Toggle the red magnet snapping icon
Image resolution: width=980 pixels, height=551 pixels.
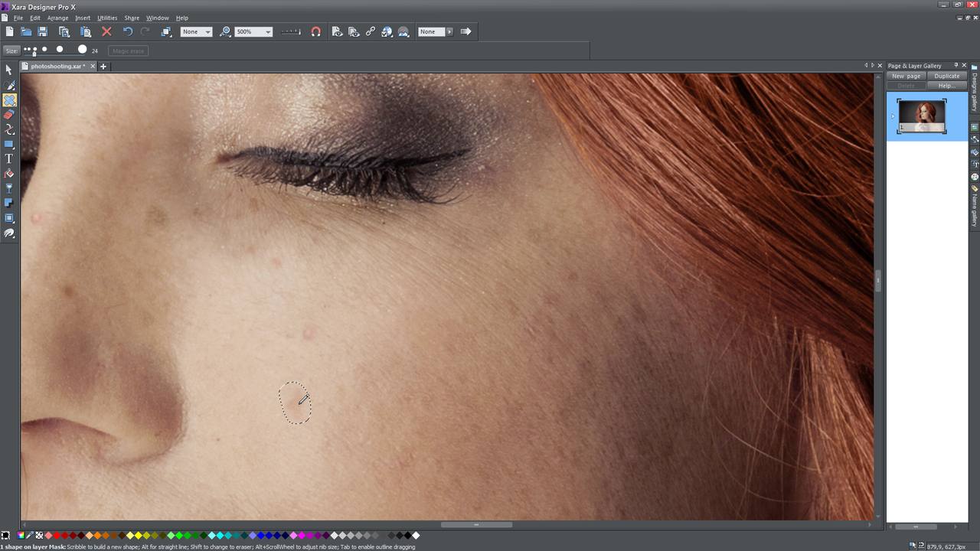[315, 32]
